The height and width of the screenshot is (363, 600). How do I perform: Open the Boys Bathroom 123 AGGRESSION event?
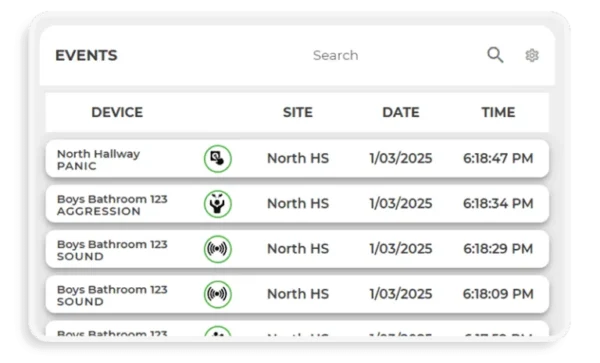[x=297, y=203]
